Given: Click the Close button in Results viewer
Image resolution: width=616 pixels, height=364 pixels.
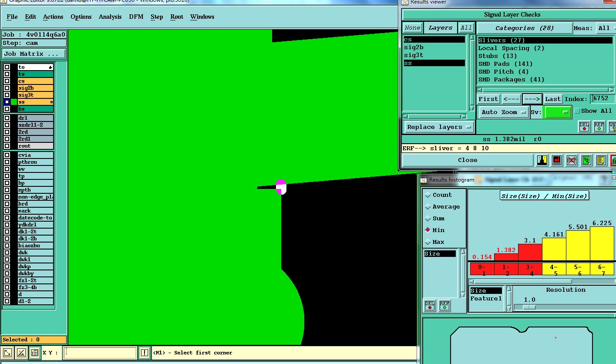Looking at the screenshot, I should click(468, 160).
